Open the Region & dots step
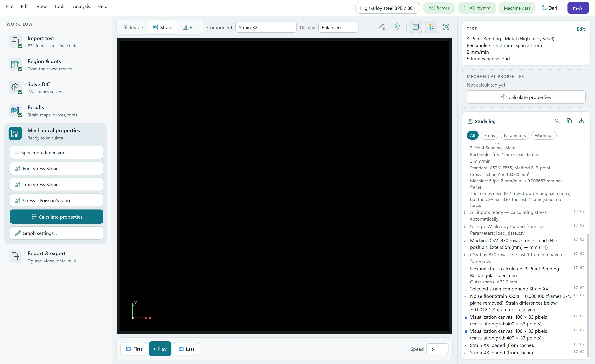595x364 pixels. tap(56, 65)
